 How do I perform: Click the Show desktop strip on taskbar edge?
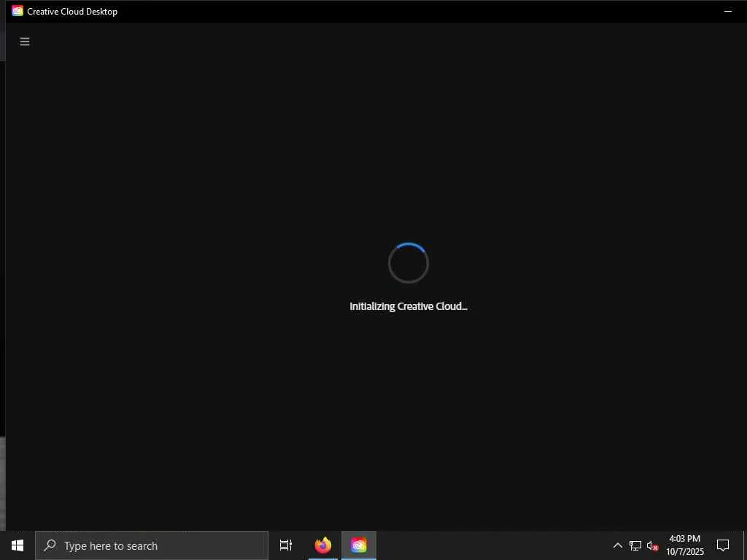point(745,545)
